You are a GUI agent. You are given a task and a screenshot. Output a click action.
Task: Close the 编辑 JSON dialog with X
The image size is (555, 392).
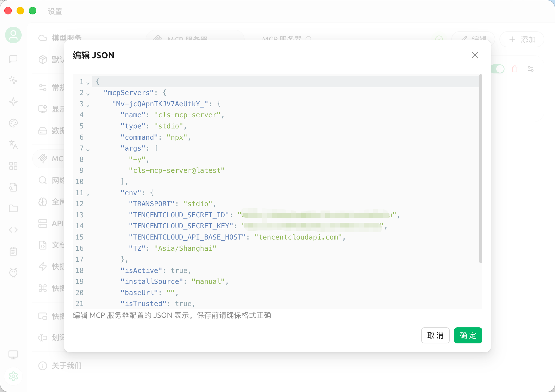click(475, 55)
